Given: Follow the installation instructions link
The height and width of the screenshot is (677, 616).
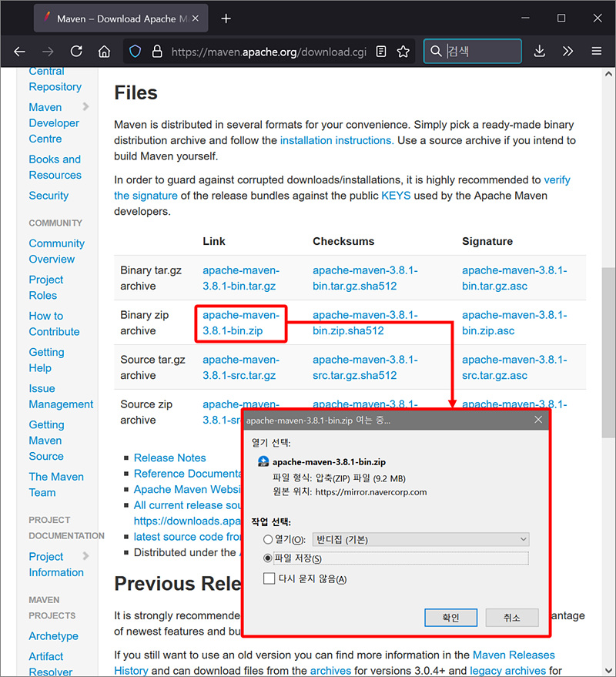Looking at the screenshot, I should click(336, 140).
